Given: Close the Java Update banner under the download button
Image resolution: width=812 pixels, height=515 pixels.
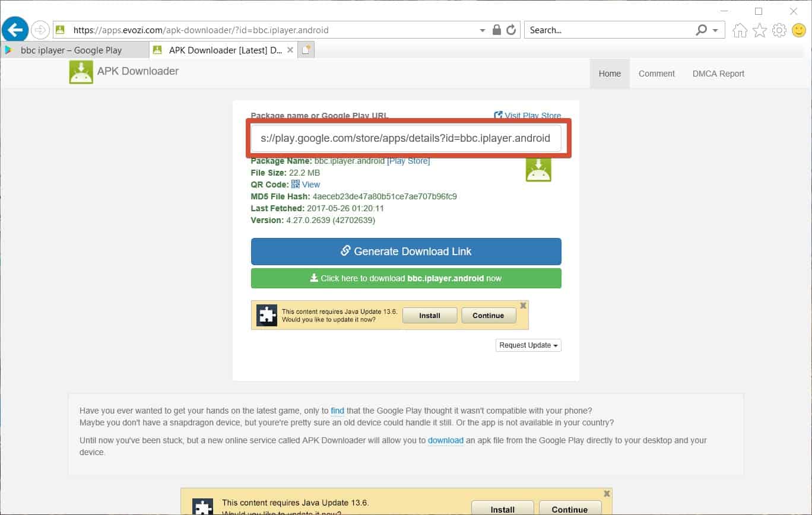Looking at the screenshot, I should [523, 306].
